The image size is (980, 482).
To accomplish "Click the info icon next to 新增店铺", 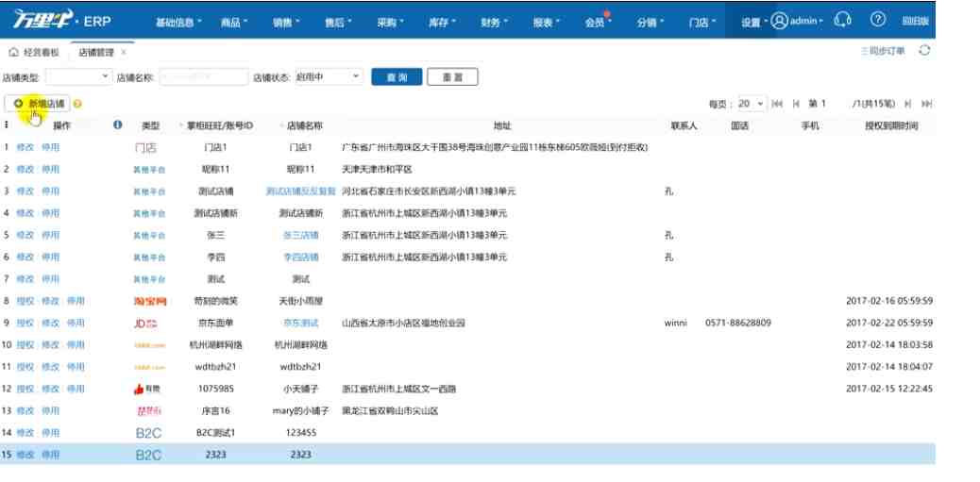I will (x=77, y=104).
